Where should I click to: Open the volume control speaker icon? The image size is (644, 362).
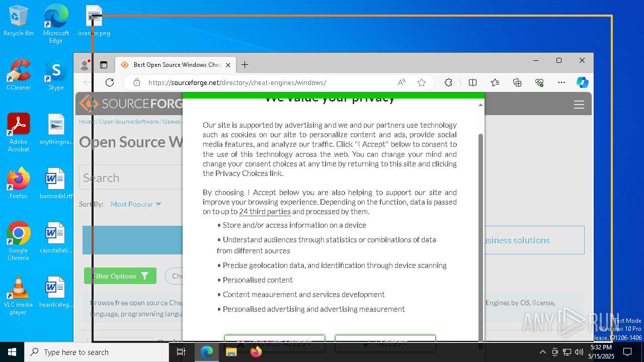coord(579,352)
